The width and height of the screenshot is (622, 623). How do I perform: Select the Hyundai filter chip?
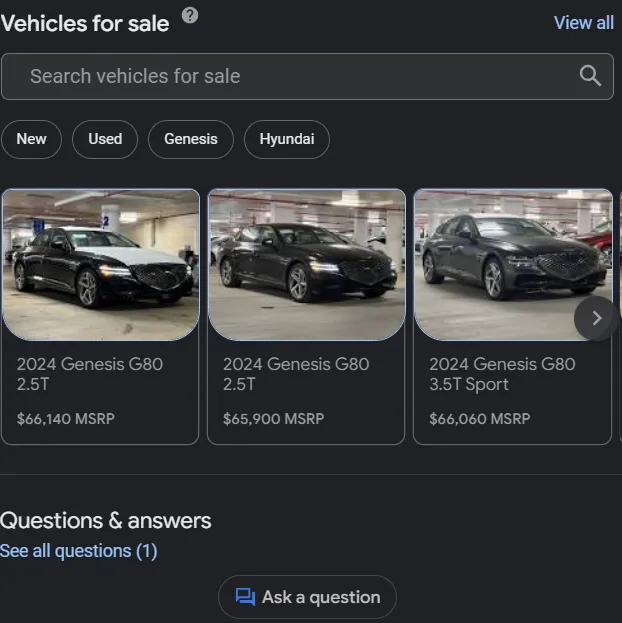pyautogui.click(x=287, y=139)
